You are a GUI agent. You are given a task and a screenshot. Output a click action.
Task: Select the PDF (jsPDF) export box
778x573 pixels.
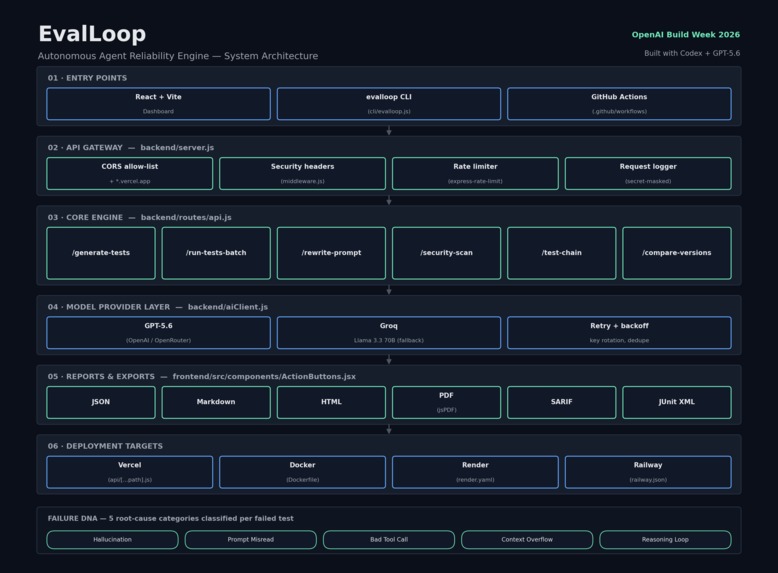click(447, 402)
